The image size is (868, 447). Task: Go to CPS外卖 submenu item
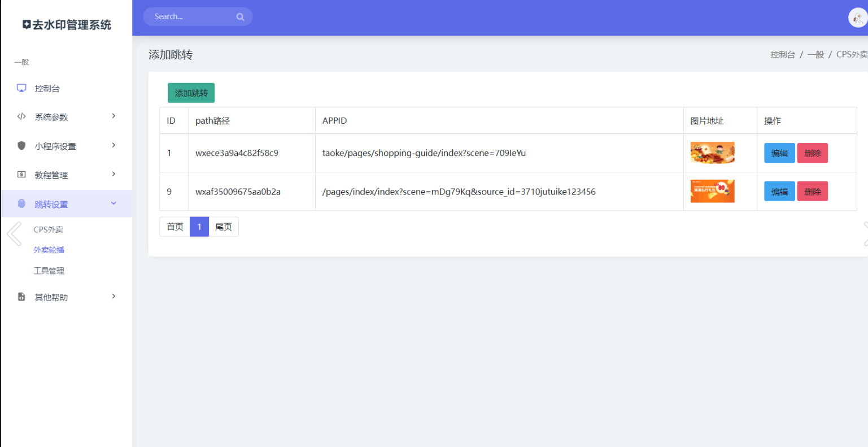(48, 229)
